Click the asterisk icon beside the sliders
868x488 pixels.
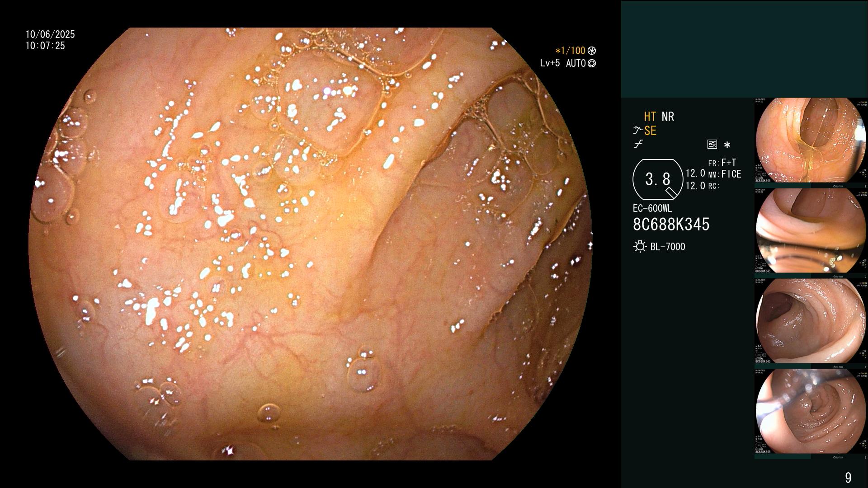click(727, 145)
